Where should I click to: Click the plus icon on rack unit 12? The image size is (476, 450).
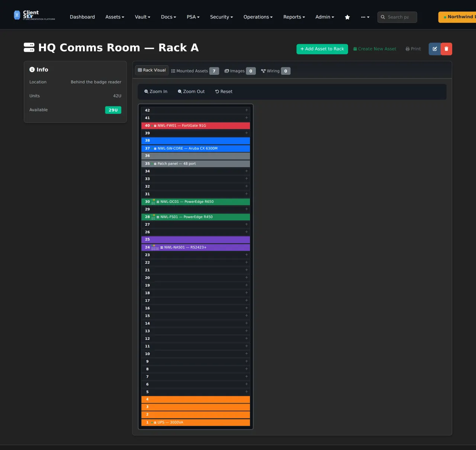pyautogui.click(x=247, y=338)
